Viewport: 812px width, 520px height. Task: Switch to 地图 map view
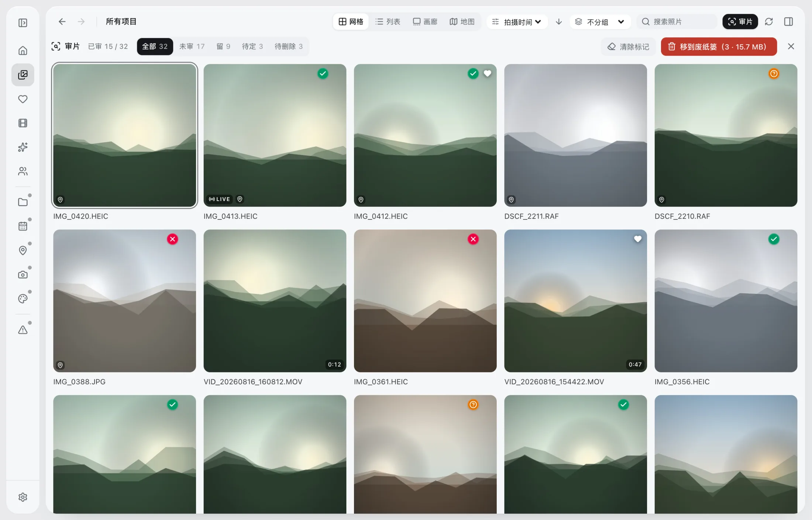pyautogui.click(x=462, y=21)
